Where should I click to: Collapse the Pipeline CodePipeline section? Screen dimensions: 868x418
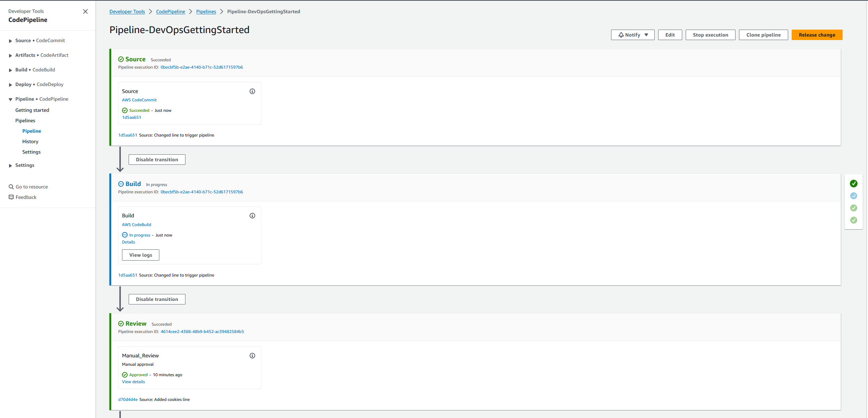(x=10, y=99)
